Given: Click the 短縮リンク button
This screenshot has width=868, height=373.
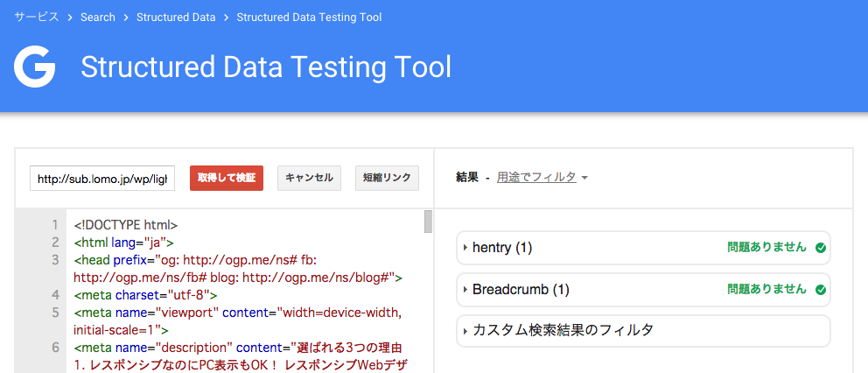Looking at the screenshot, I should coord(387,178).
